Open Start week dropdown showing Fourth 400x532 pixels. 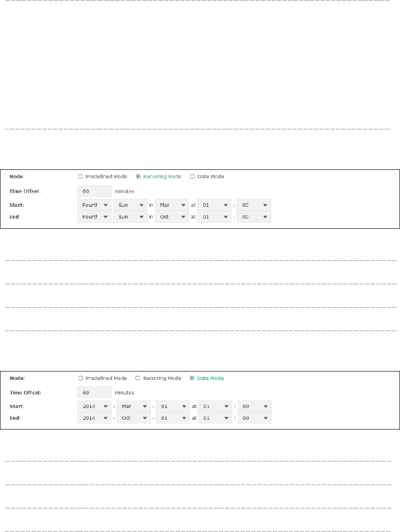tap(95, 205)
